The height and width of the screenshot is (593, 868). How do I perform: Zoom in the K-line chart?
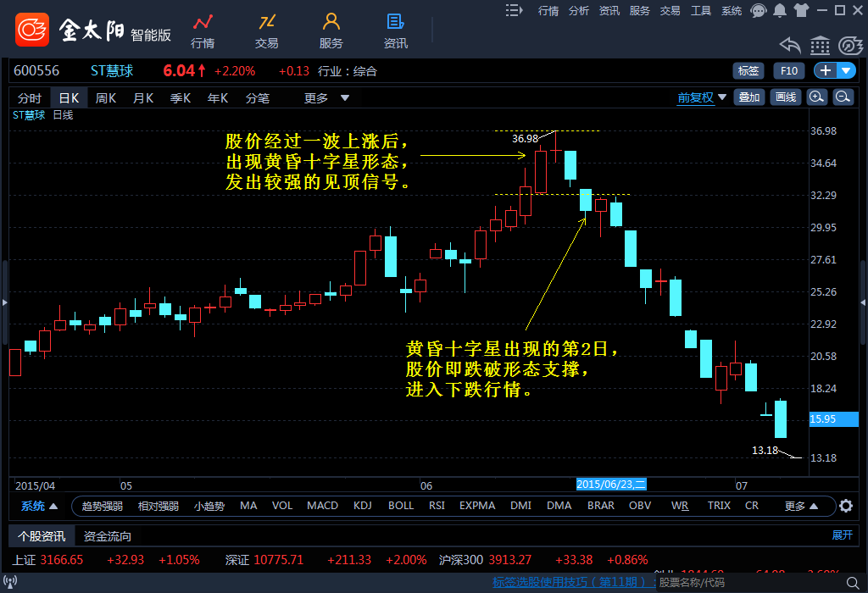pyautogui.click(x=816, y=97)
